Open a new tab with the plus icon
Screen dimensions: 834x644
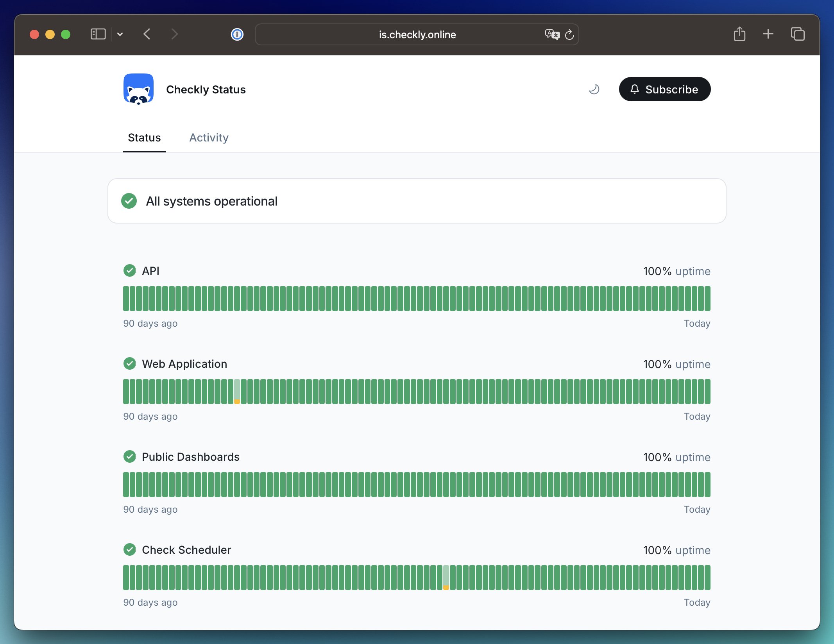tap(768, 34)
